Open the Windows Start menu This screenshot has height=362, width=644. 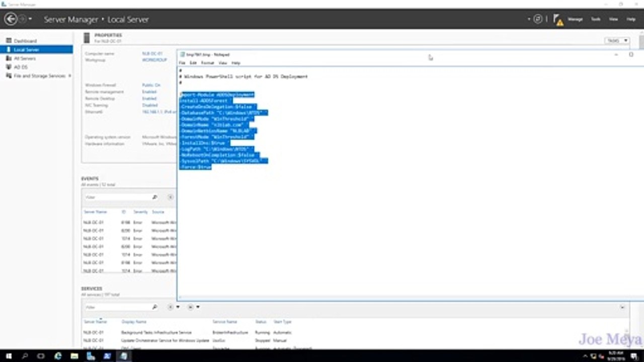9,356
